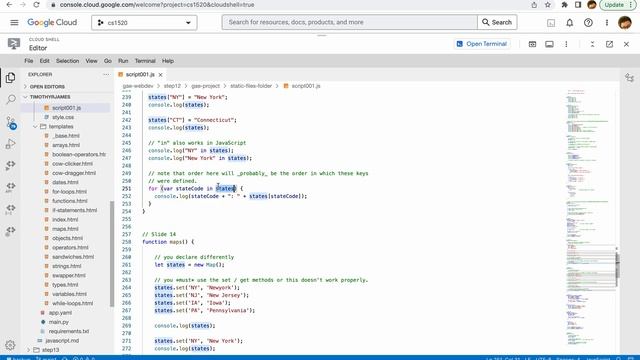Image resolution: width=640 pixels, height=360 pixels.
Task: Open the cs1520 project selector dropdown
Action: (144, 23)
